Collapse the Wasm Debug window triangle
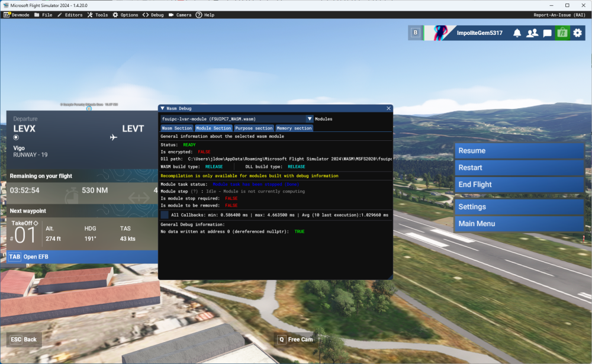This screenshot has height=364, width=592. click(x=163, y=108)
